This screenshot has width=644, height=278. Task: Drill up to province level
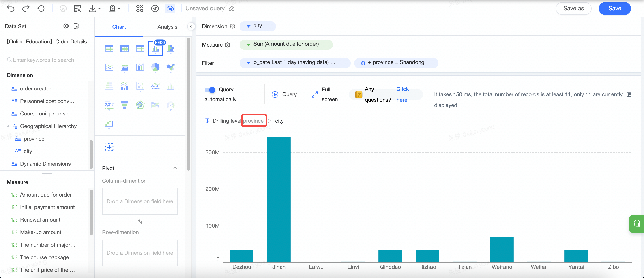[253, 121]
